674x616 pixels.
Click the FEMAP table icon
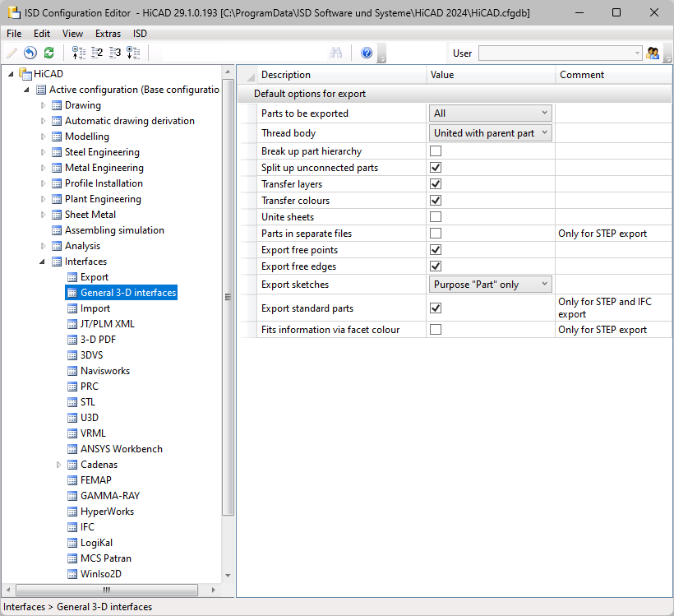pos(72,480)
